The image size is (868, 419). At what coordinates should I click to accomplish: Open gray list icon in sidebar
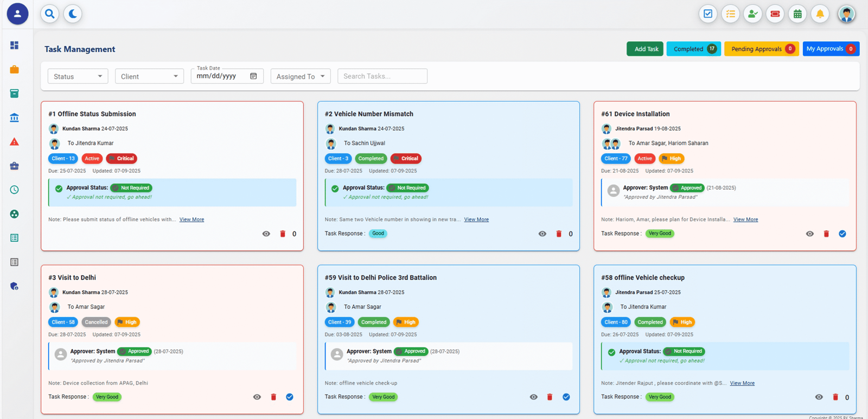[15, 262]
